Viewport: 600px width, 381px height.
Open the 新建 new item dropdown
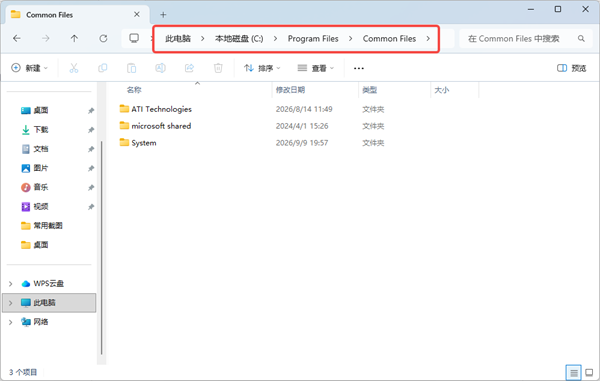tap(29, 68)
